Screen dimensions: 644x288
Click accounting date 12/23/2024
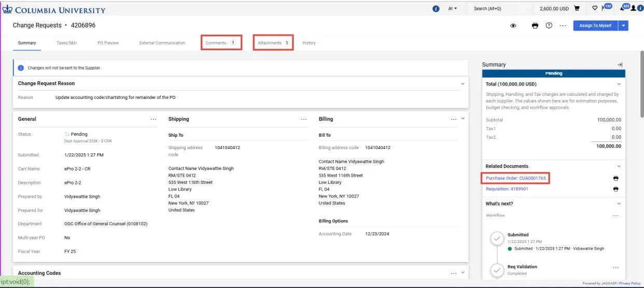click(377, 234)
